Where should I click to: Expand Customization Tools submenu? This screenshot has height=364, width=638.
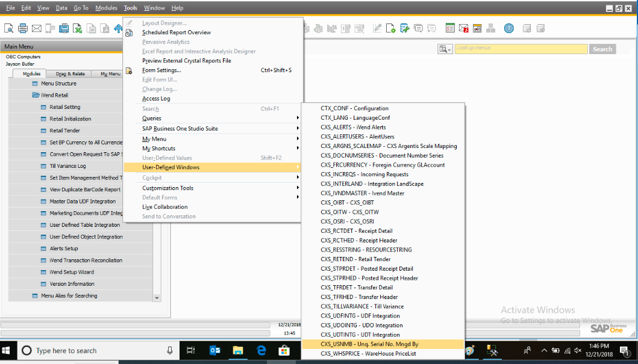213,188
